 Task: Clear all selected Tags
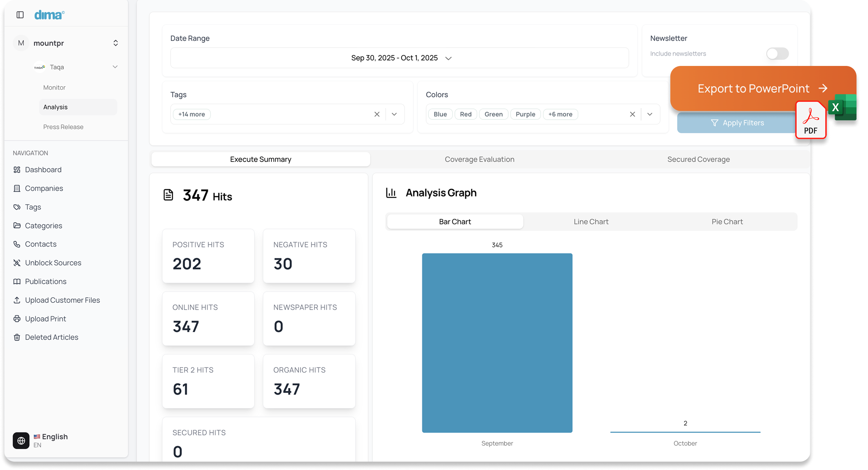(x=377, y=114)
